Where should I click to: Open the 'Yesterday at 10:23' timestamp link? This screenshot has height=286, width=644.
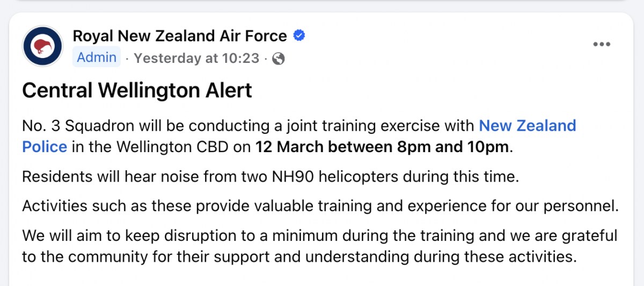coord(196,58)
